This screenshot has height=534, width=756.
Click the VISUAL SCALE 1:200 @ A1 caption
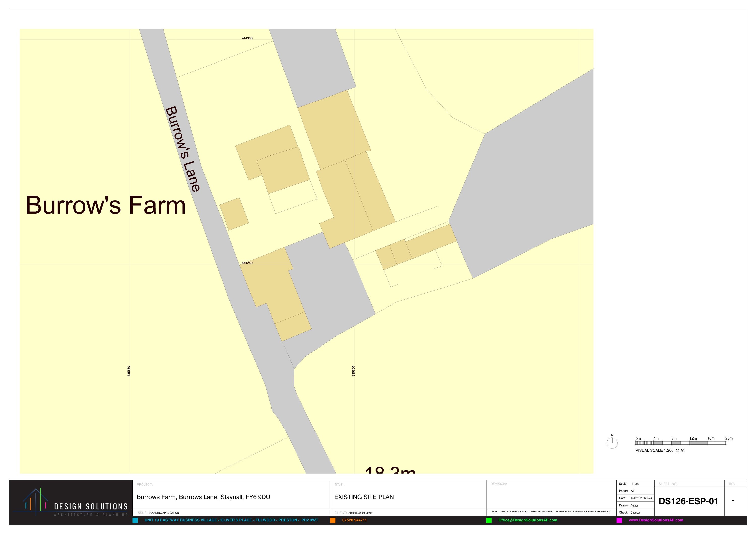click(x=660, y=450)
